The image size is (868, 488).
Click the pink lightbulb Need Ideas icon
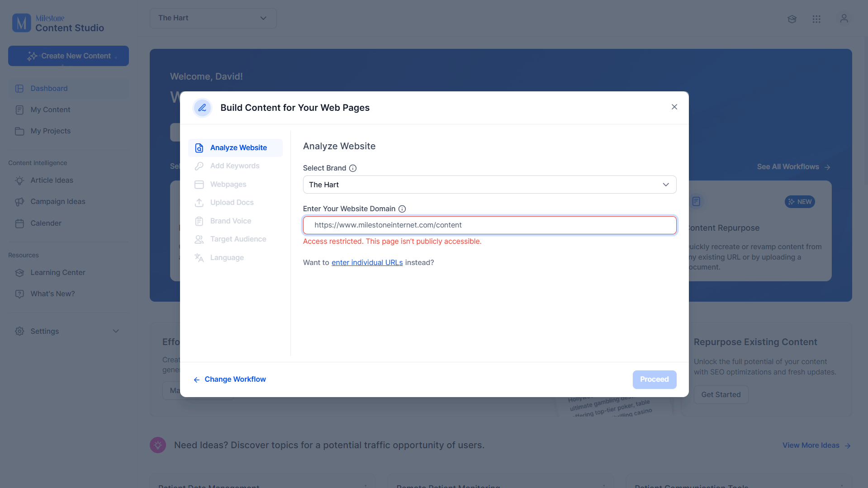click(158, 445)
